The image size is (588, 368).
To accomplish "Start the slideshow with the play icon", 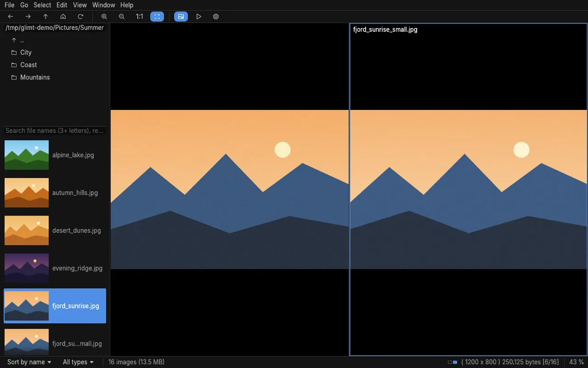I will (198, 17).
